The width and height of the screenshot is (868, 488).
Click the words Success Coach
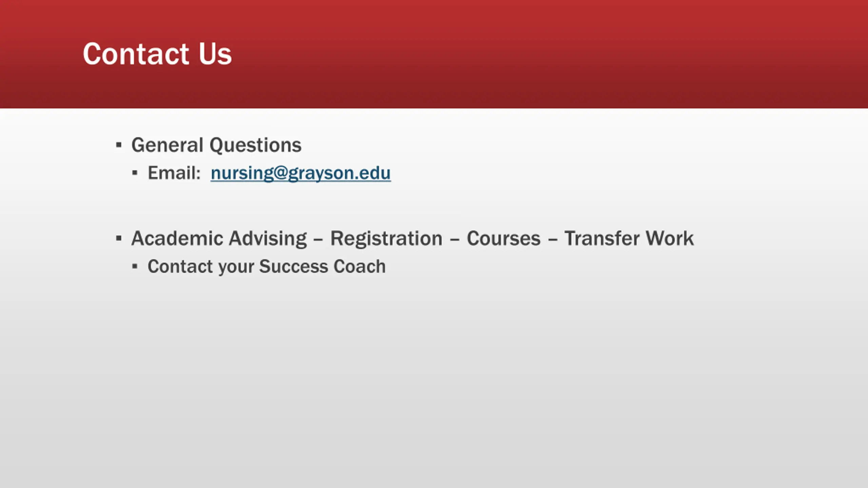pos(322,266)
